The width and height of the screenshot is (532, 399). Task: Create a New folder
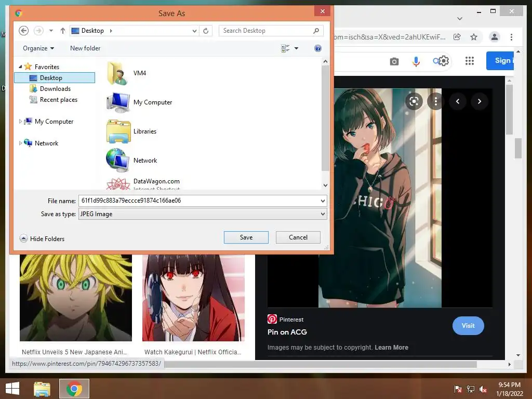(85, 48)
